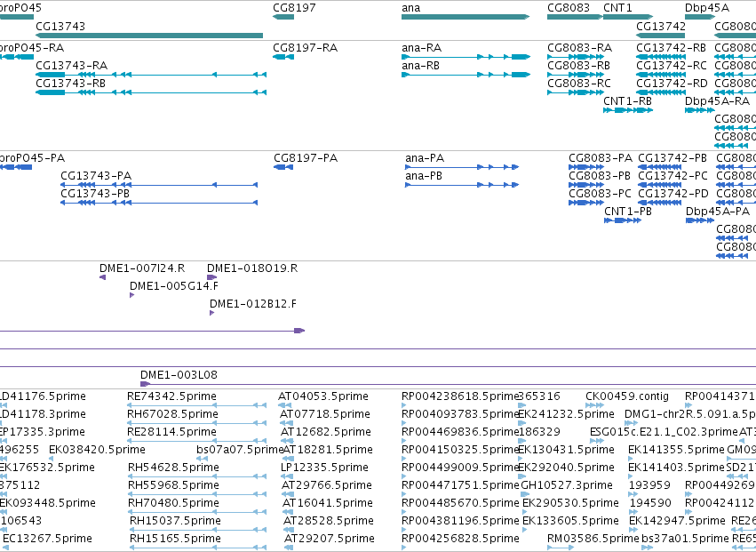Select the CG8083-PA protein label
756x552 pixels.
[601, 158]
